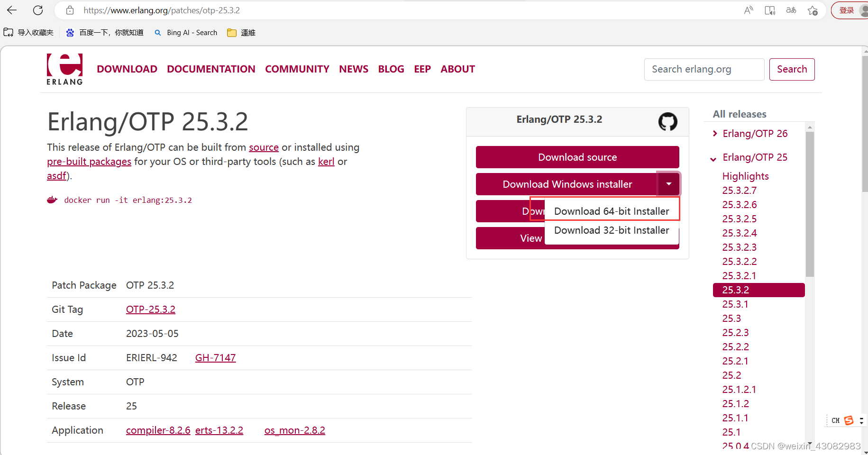Toggle page translation with the aあ icon
This screenshot has height=455, width=868.
coord(791,10)
